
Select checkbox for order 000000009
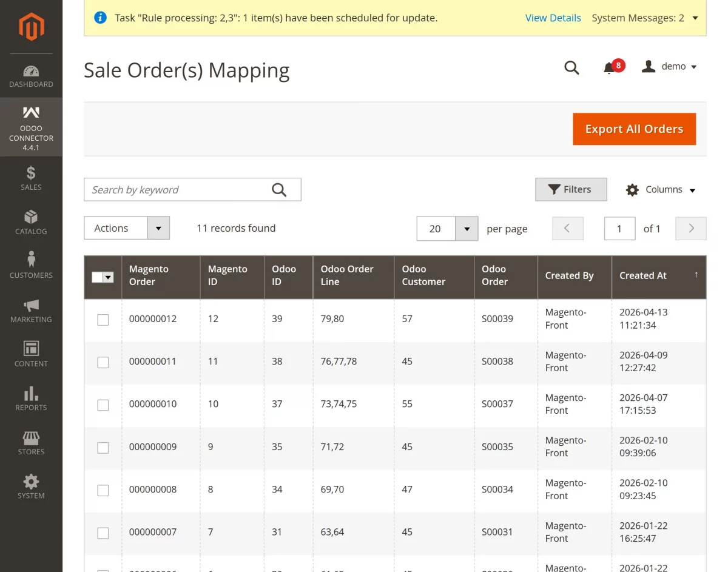[x=103, y=448]
